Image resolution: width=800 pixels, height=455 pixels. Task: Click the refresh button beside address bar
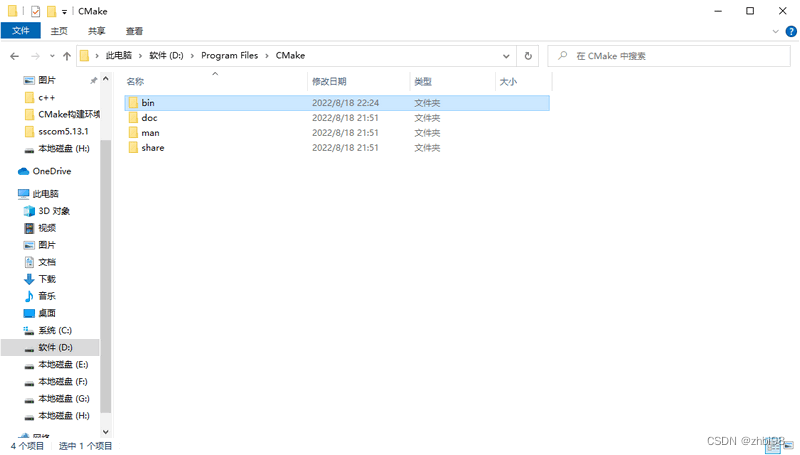click(x=528, y=56)
